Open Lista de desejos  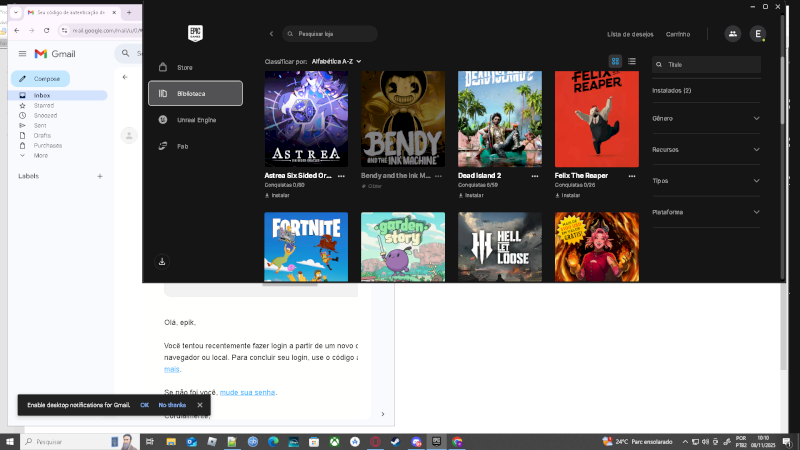(x=629, y=34)
